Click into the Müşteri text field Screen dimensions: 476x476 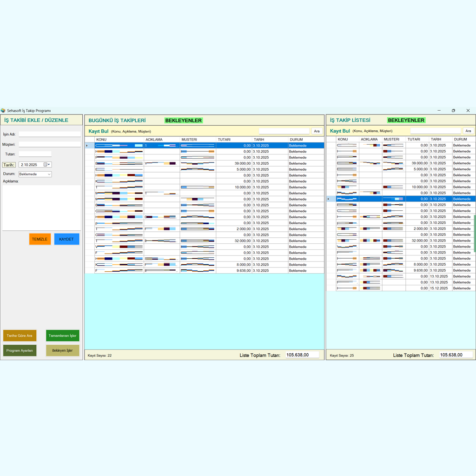pos(49,144)
